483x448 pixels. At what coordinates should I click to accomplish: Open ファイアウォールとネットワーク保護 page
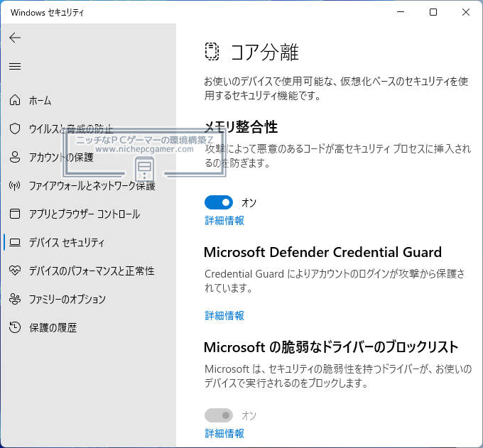(92, 186)
